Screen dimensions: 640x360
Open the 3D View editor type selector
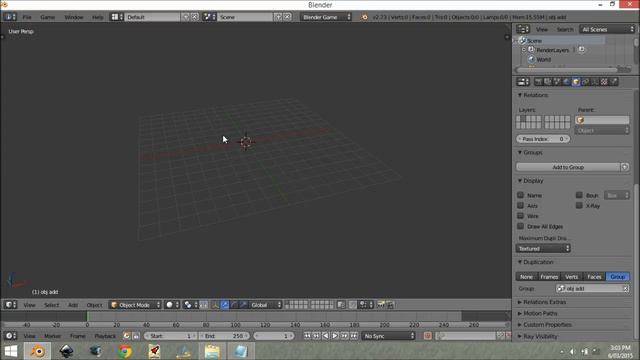[10, 305]
